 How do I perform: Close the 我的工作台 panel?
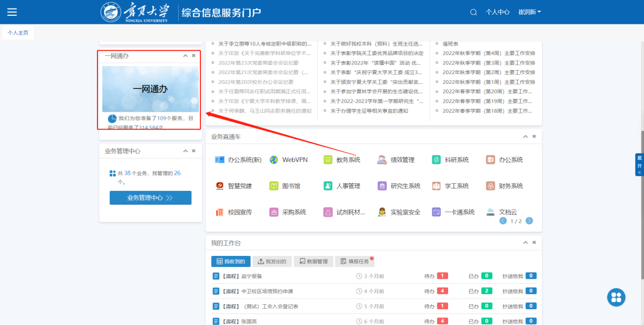[x=534, y=243]
